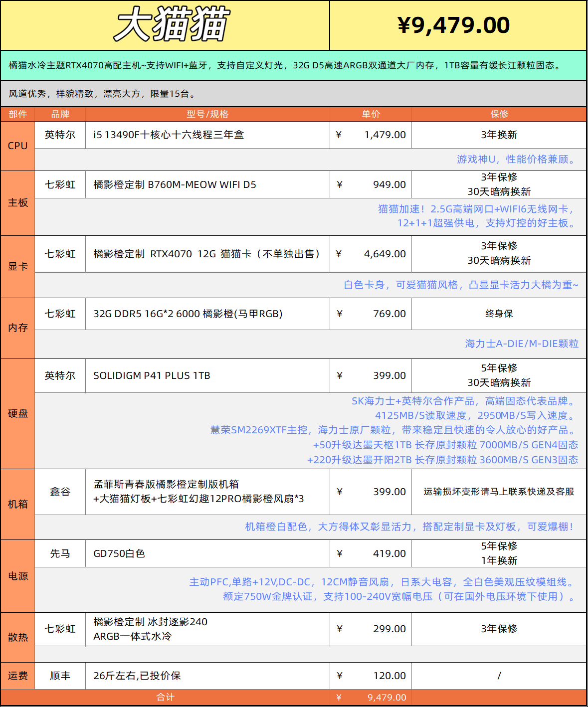Click the 3年换新 warranty cell
The image size is (588, 707).
coord(499,135)
